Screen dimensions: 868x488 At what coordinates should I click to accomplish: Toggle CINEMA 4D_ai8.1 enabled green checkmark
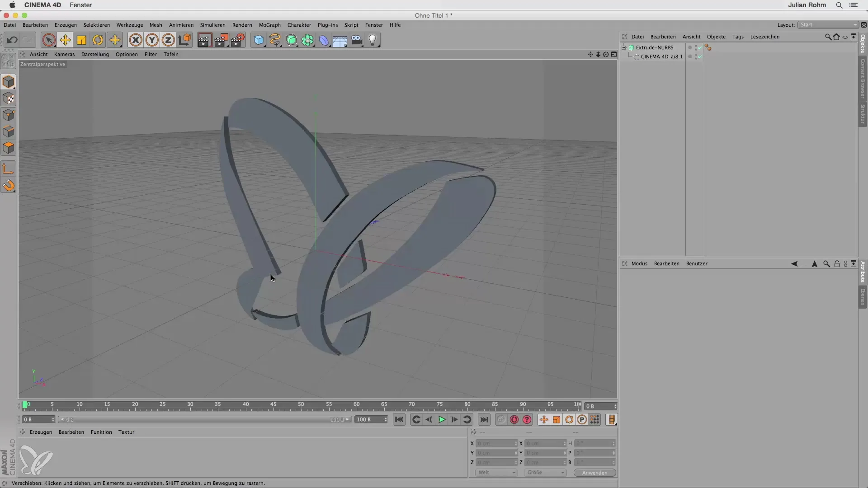pos(700,56)
